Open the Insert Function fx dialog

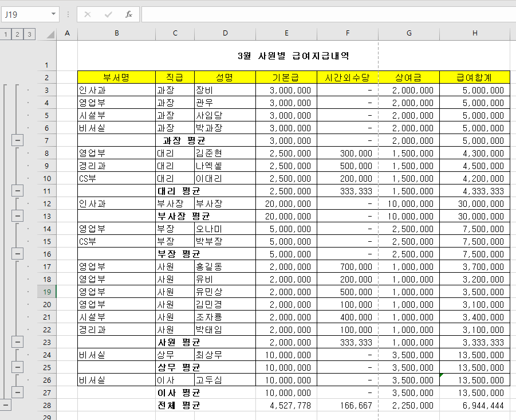coord(129,14)
